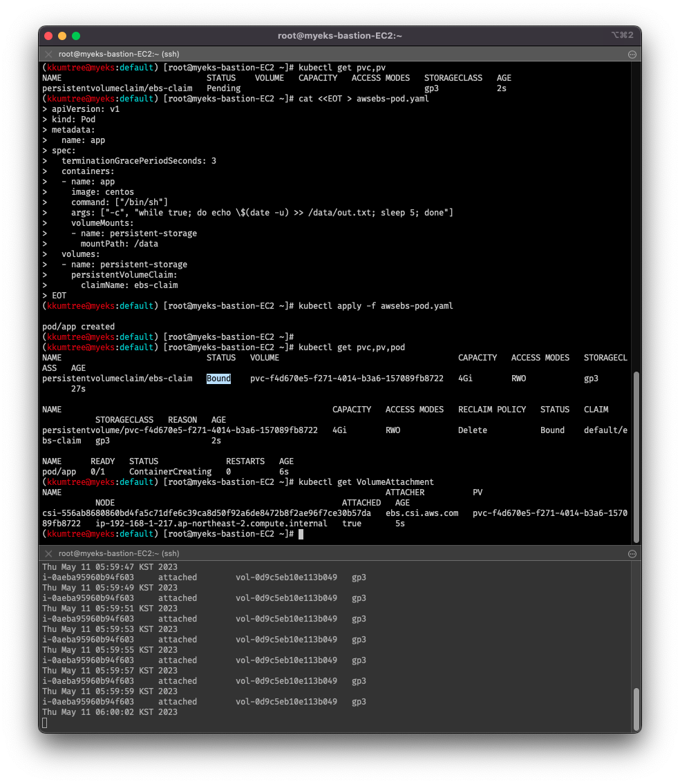Click the 'true' attached value
Image resolution: width=680 pixels, height=784 pixels.
pyautogui.click(x=352, y=524)
